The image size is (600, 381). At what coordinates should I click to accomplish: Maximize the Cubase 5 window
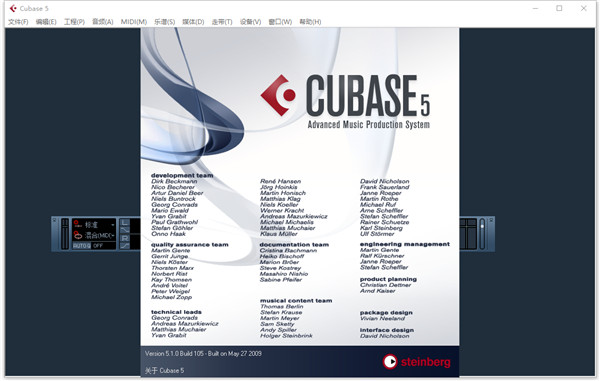point(559,8)
